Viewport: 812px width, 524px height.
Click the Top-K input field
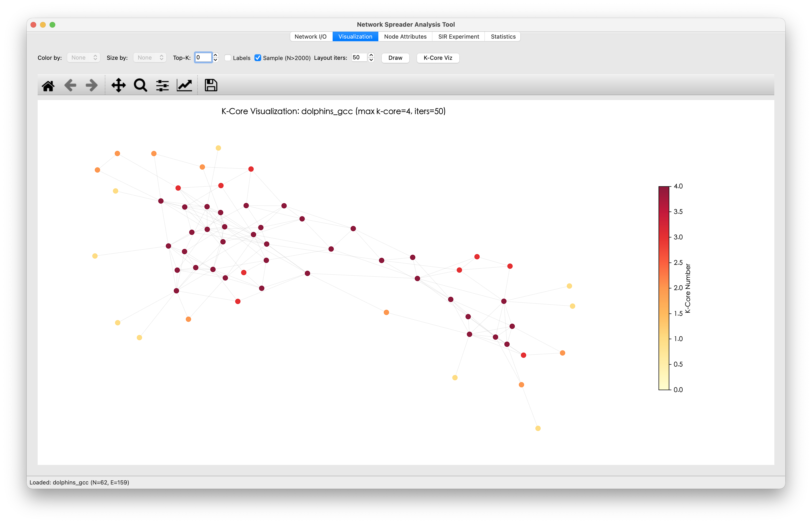pos(203,57)
